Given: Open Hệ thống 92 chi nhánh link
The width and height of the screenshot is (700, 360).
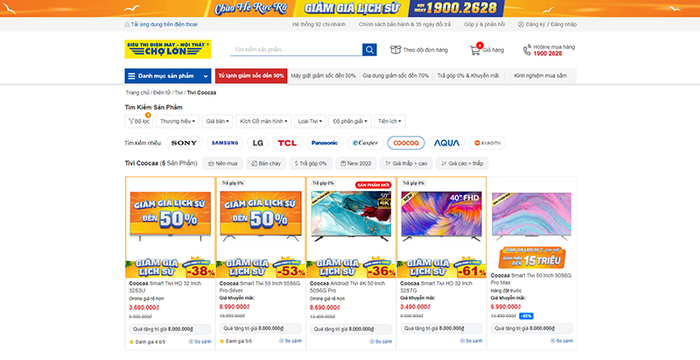Looking at the screenshot, I should pyautogui.click(x=319, y=25).
